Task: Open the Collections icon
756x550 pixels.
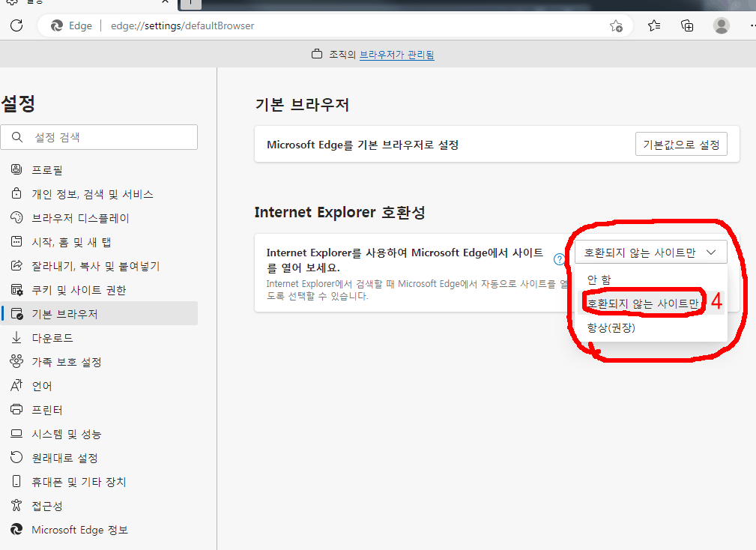Action: tap(687, 25)
